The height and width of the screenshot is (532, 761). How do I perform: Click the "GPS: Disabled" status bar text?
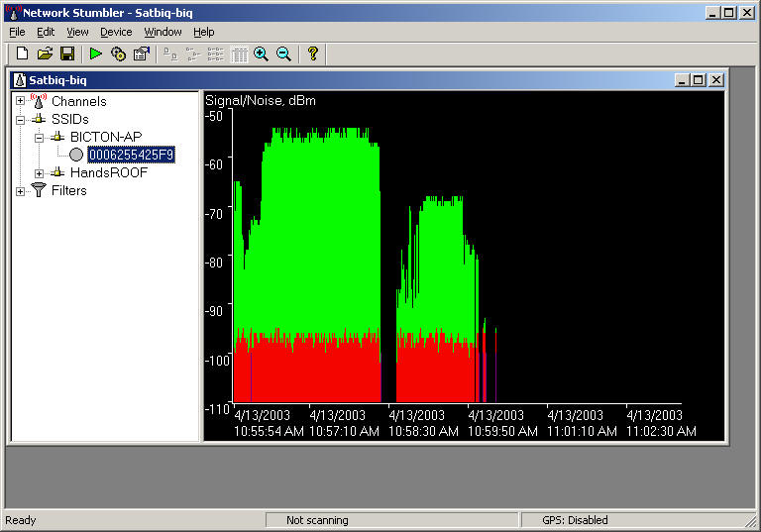[x=575, y=520]
